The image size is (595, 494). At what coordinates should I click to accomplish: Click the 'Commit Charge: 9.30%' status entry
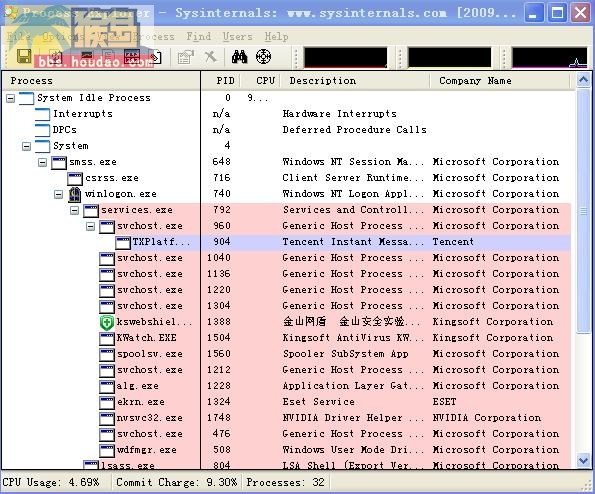tap(177, 483)
